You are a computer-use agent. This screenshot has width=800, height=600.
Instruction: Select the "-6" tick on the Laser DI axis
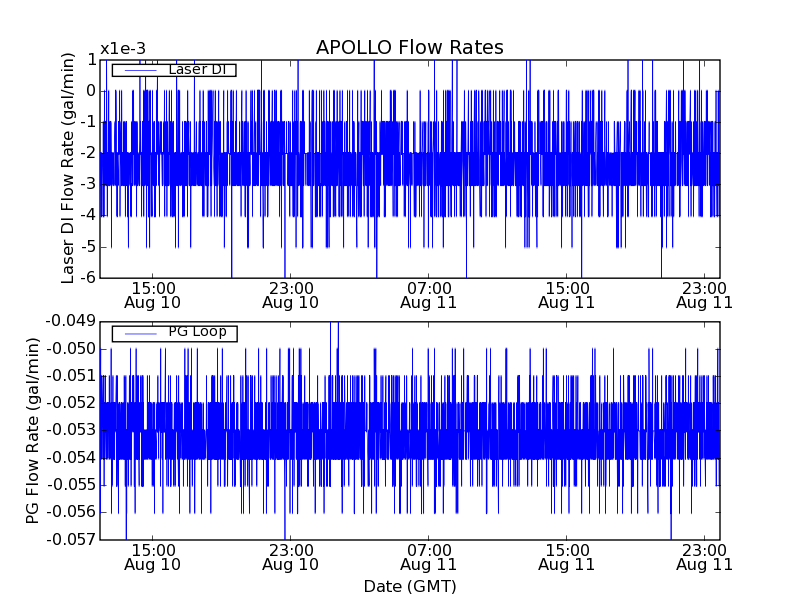pyautogui.click(x=87, y=278)
